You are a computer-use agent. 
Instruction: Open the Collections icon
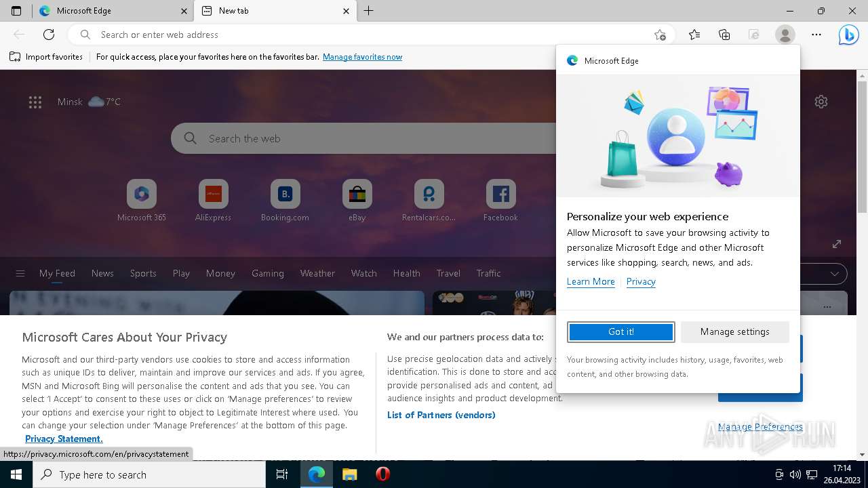[724, 35]
